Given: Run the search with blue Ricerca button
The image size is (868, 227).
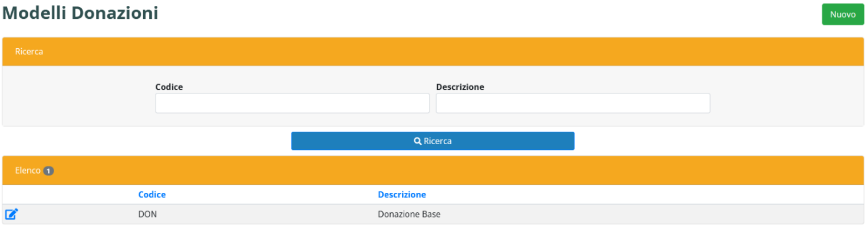Looking at the screenshot, I should (433, 141).
